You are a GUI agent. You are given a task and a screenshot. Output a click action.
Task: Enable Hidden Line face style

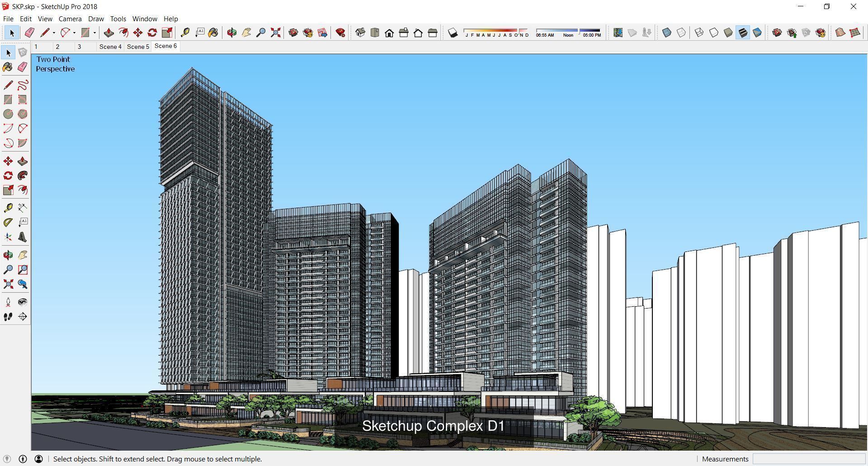tap(714, 33)
